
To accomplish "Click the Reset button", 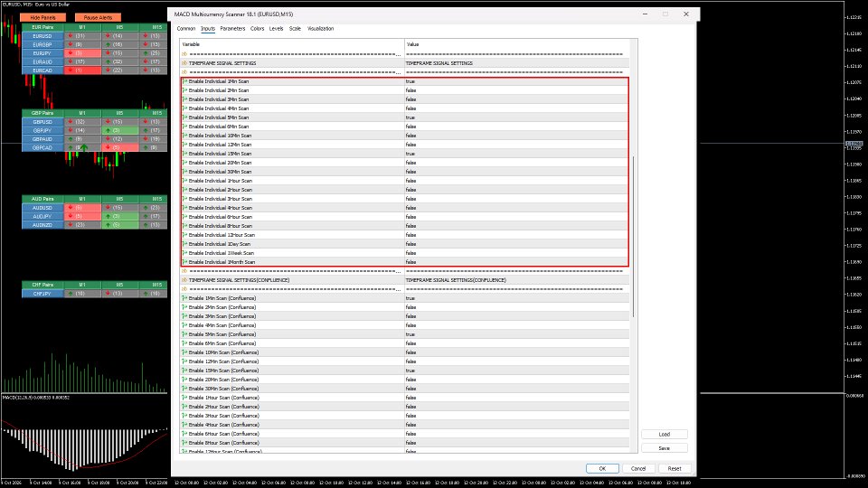I will [675, 469].
